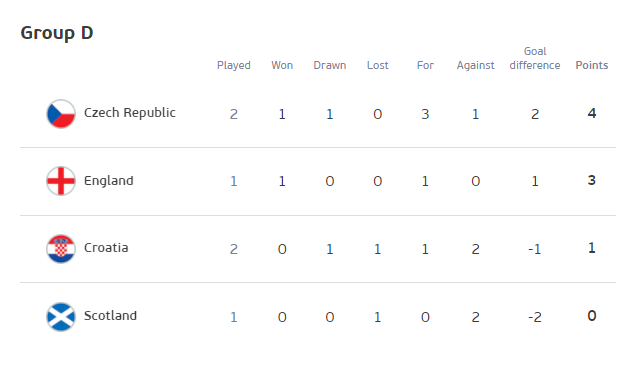Click the Czech Republic flag icon

click(61, 114)
